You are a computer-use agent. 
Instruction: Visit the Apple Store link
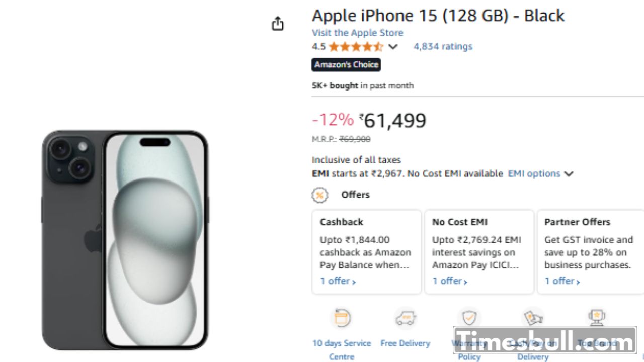click(357, 33)
